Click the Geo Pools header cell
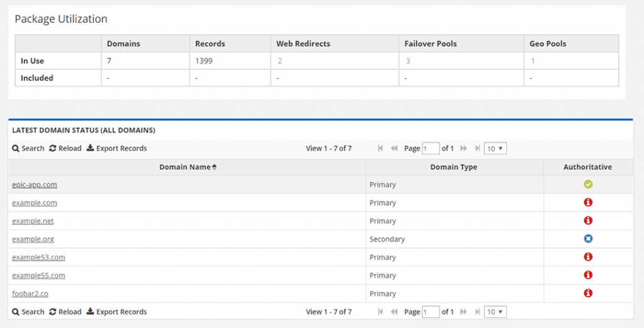The height and width of the screenshot is (328, 644). (571, 43)
